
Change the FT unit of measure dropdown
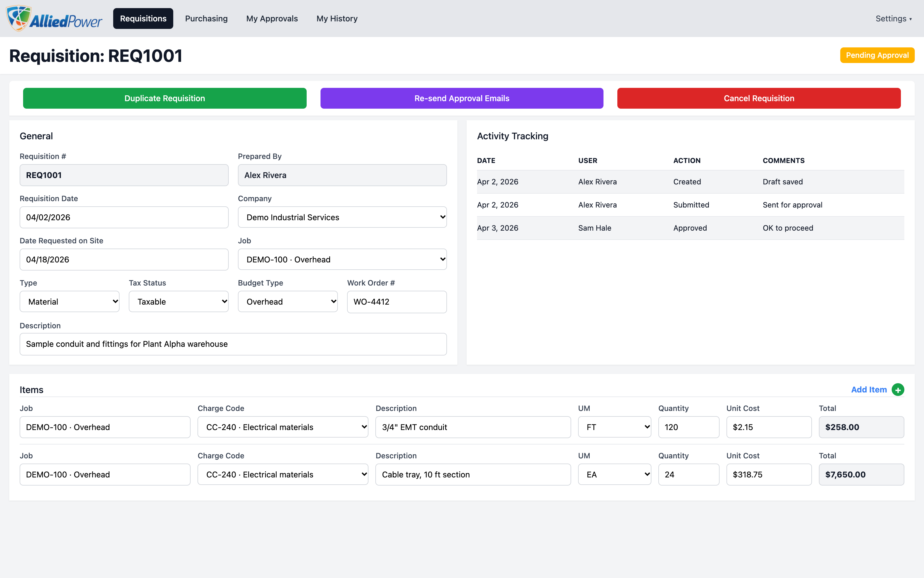point(614,427)
